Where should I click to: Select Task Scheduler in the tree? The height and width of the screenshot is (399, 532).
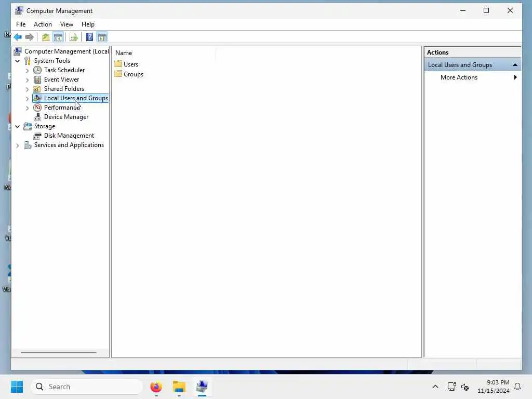64,70
